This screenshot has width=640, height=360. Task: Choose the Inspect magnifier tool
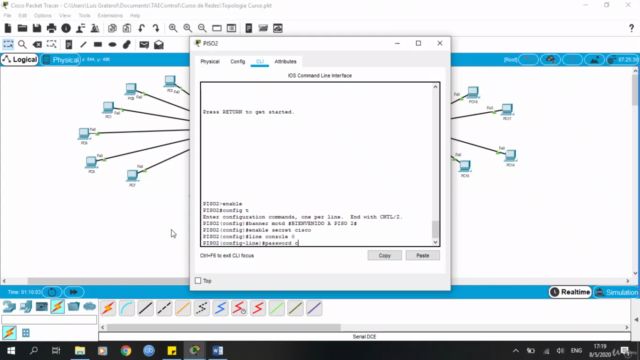(22, 44)
